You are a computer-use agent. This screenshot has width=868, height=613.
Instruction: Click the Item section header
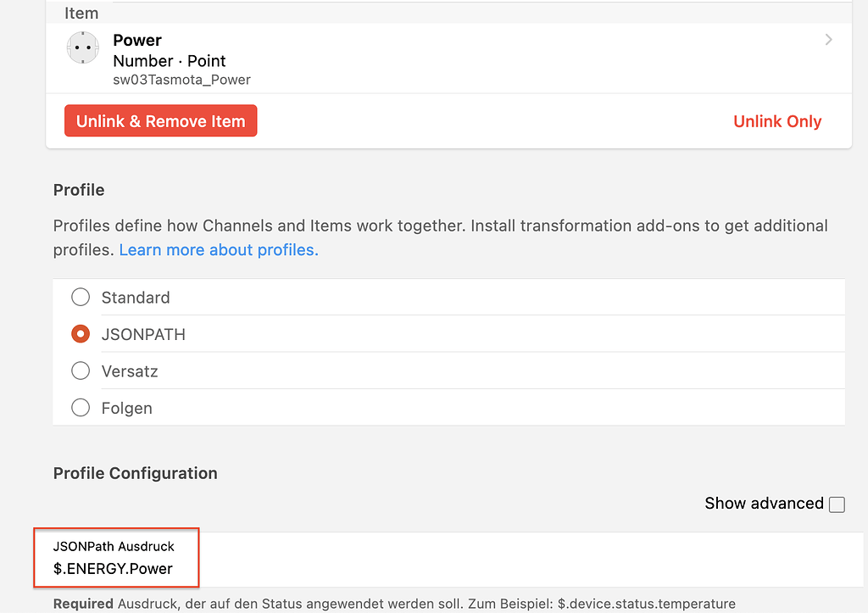[81, 13]
